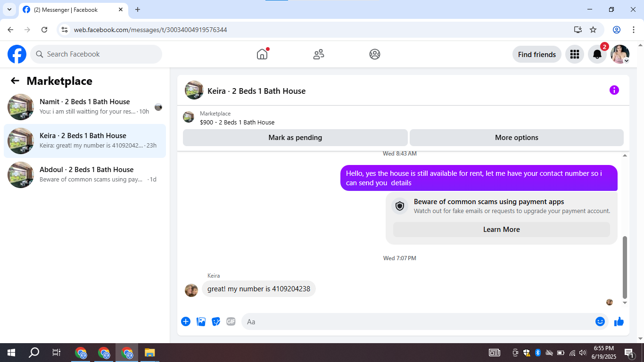644x362 pixels.
Task: Select the Messenger | Facebook tab
Action: tap(74, 9)
